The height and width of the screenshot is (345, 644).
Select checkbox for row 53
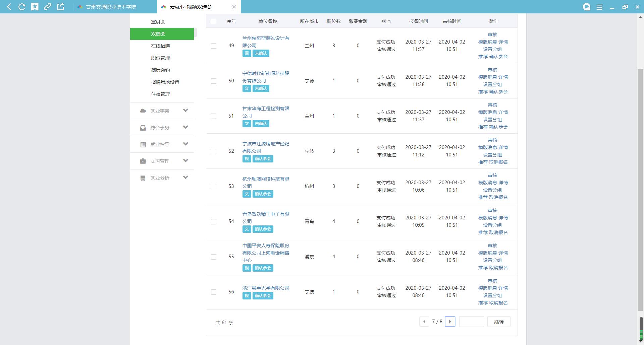[x=214, y=187]
